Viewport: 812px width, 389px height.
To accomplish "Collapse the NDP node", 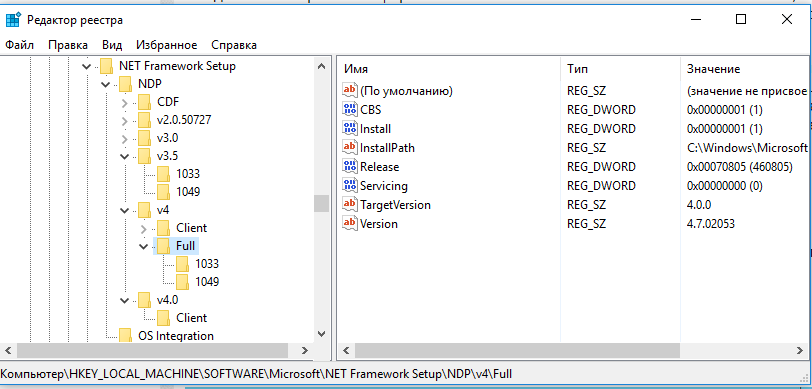I will [105, 84].
